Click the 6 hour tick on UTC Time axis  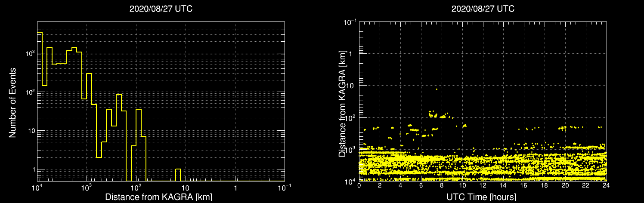coord(421,185)
